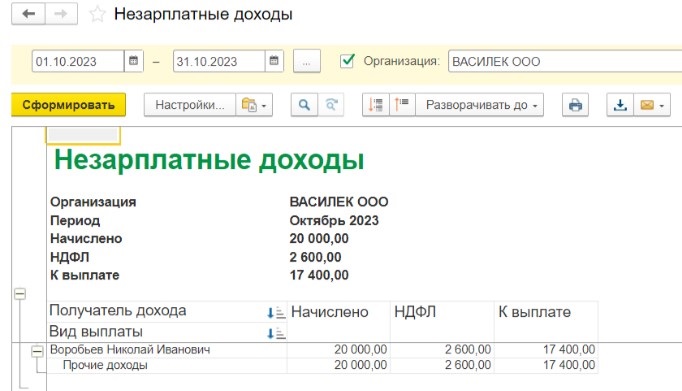Select the highlighted top-left report cell
The height and width of the screenshot is (391, 682).
tap(83, 136)
